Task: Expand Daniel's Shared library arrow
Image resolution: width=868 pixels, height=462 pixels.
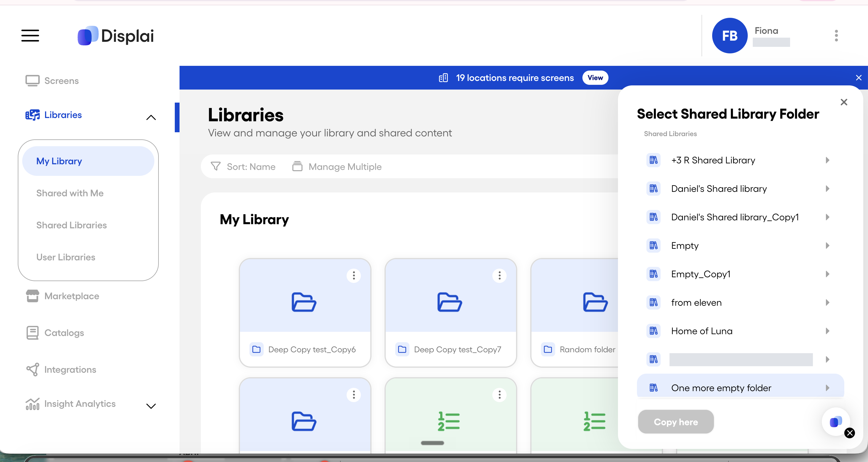Action: coord(828,189)
